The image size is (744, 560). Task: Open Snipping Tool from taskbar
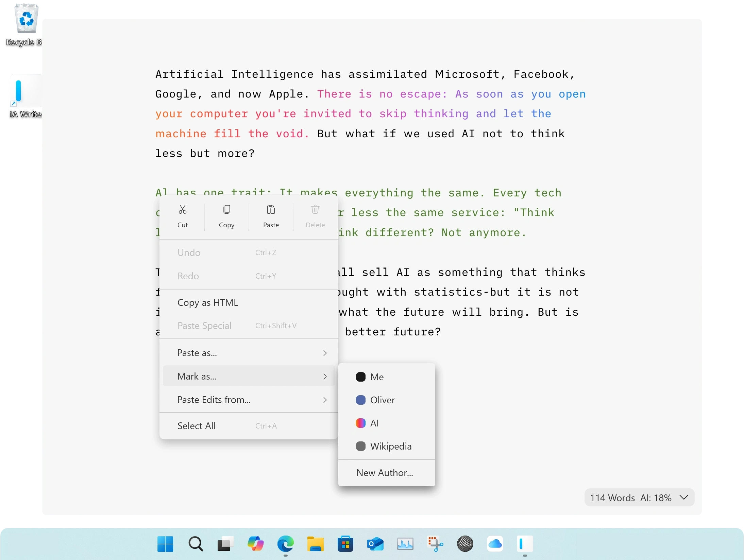[x=435, y=544]
